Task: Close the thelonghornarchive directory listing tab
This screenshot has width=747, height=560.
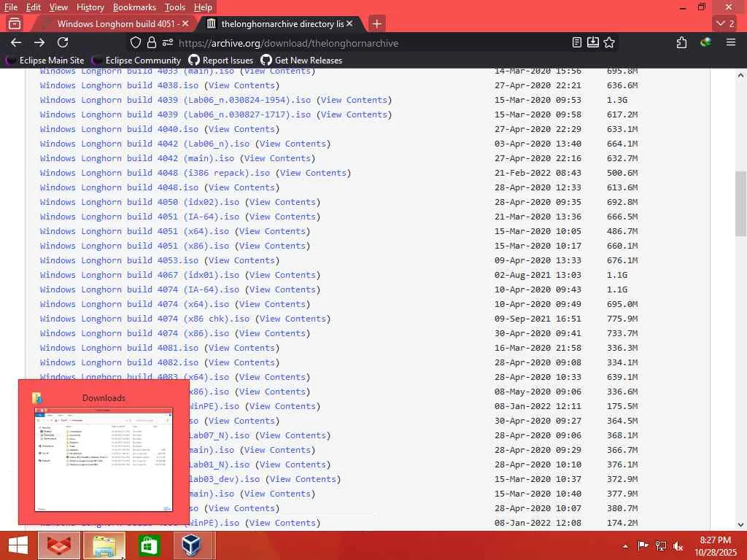Action: (349, 23)
